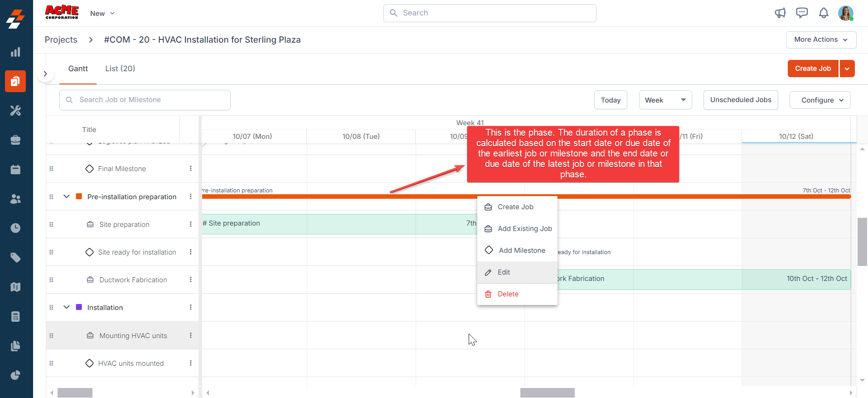868x398 pixels.
Task: Open the Week view dropdown
Action: pyautogui.click(x=665, y=100)
